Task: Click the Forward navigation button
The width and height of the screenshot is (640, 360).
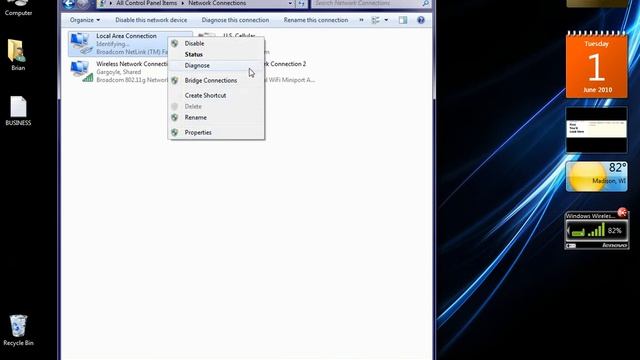Action: 82,4
